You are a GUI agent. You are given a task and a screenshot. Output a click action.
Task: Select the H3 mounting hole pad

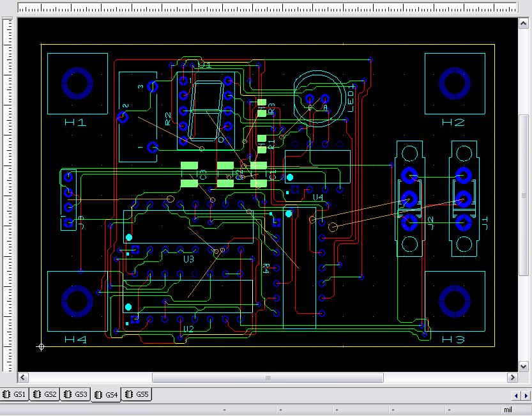(454, 302)
